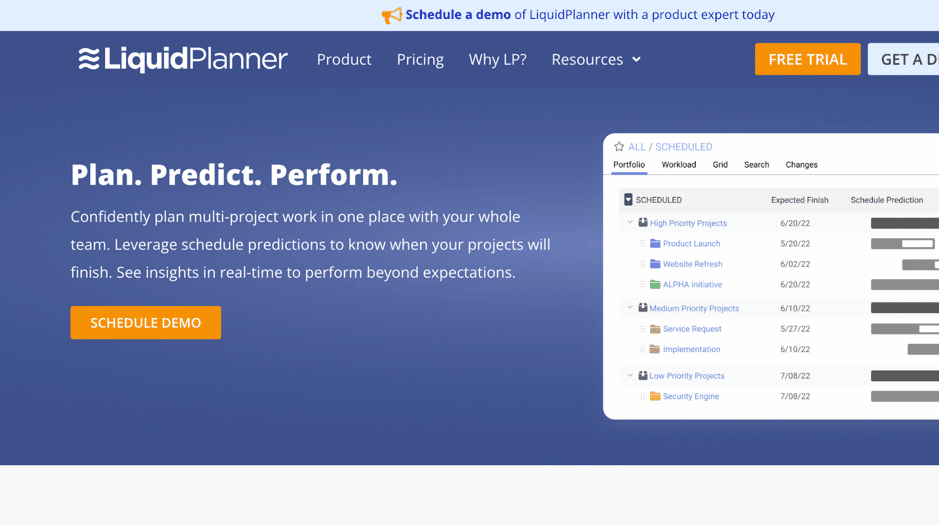Open the Pricing page
This screenshot has width=939, height=525.
(420, 59)
